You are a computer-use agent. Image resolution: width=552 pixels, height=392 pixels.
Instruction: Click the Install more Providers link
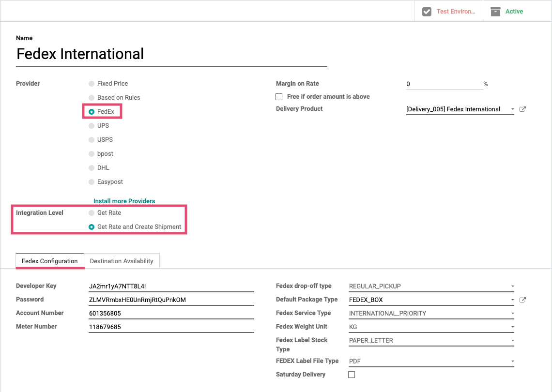pos(124,201)
